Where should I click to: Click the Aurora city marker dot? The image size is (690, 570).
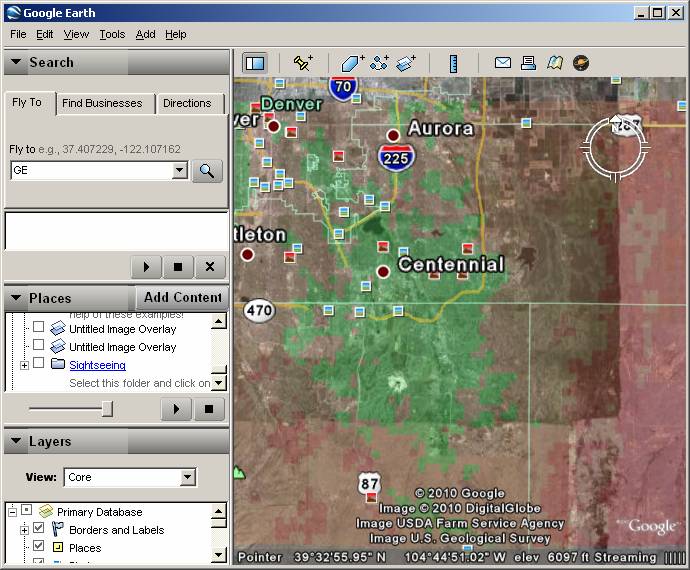pyautogui.click(x=393, y=135)
